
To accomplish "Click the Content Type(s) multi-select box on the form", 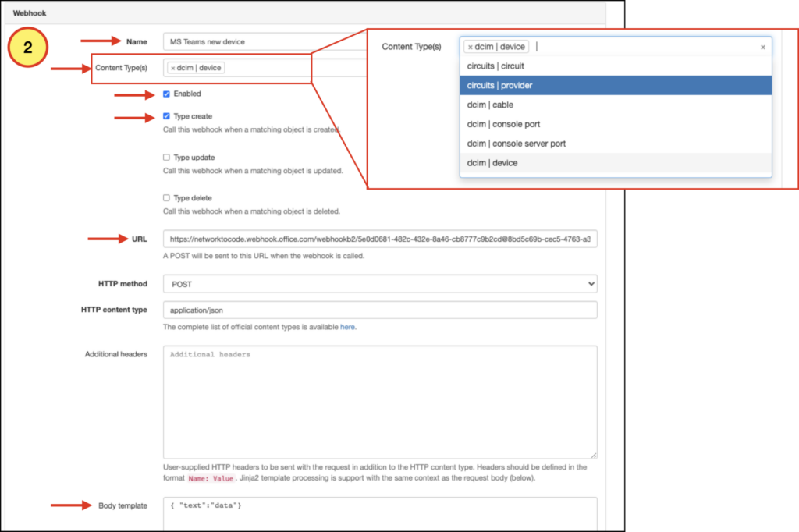I will click(x=265, y=68).
